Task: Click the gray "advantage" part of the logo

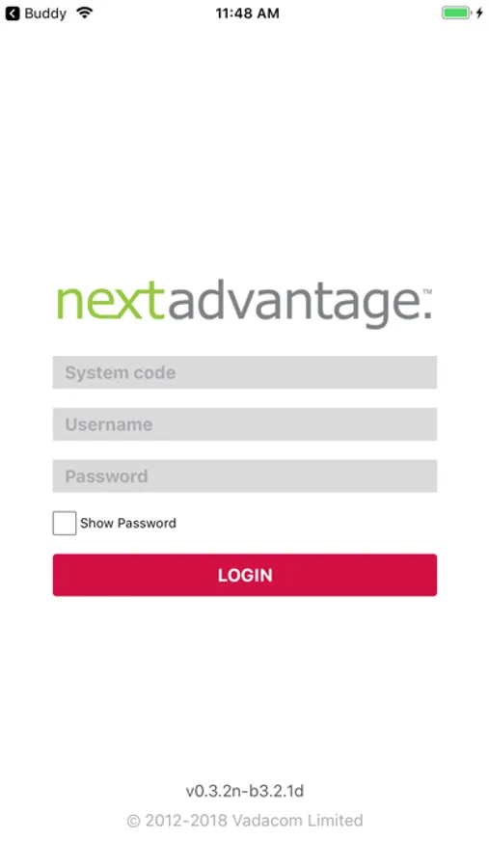Action: pyautogui.click(x=293, y=304)
